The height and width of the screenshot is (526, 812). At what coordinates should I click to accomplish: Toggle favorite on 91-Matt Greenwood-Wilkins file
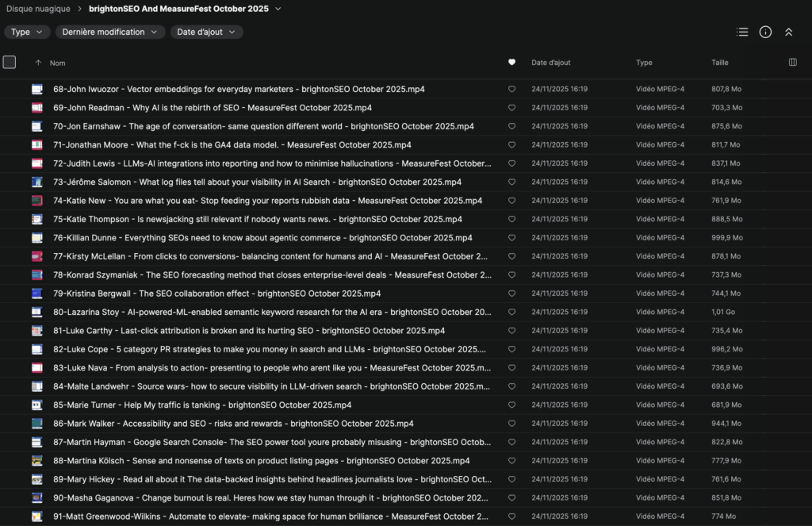tap(511, 516)
